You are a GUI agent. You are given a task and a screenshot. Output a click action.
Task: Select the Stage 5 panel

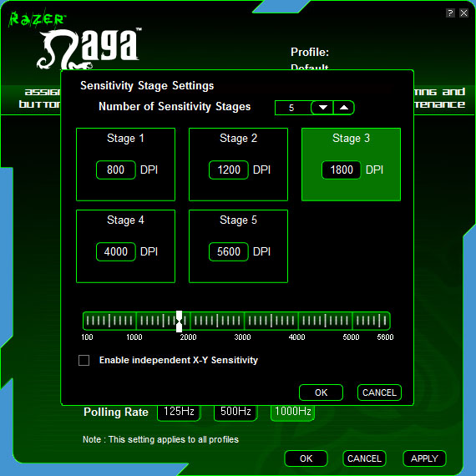(238, 246)
